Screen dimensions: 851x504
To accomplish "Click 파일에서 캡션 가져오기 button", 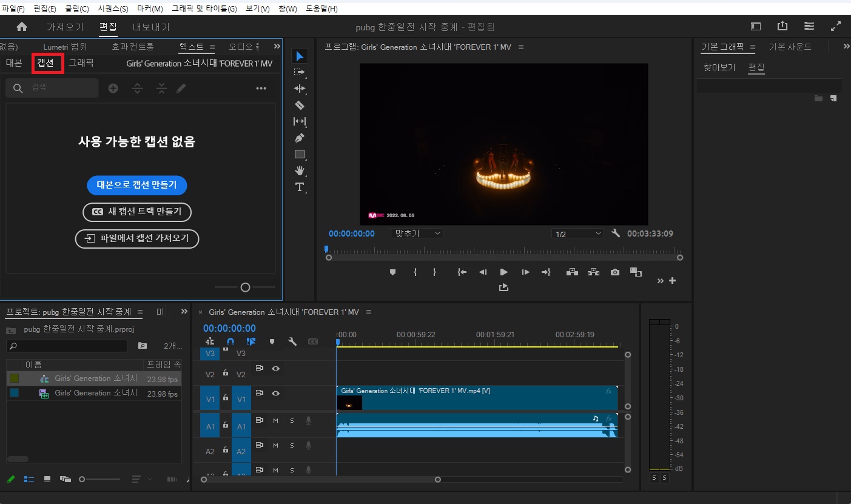I will 137,238.
